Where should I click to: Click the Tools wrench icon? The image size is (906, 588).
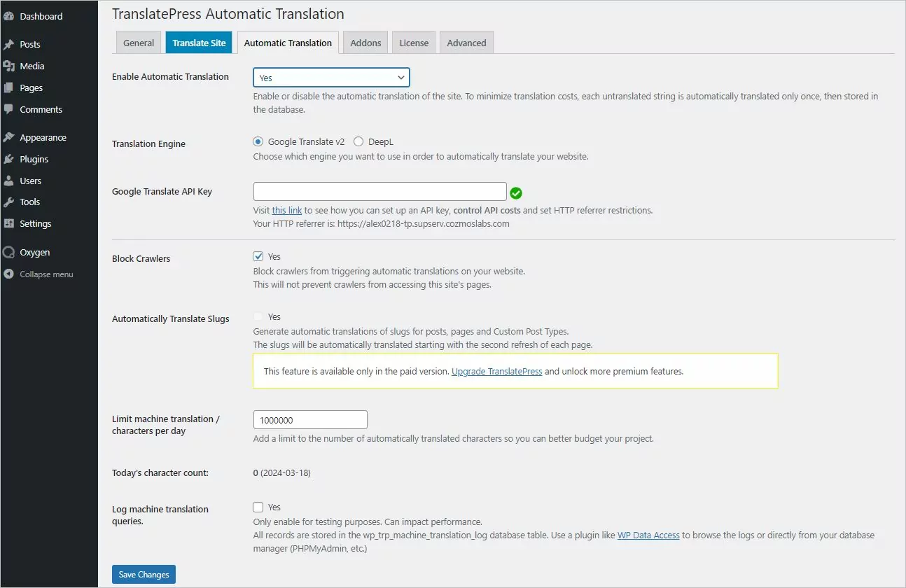(x=8, y=202)
